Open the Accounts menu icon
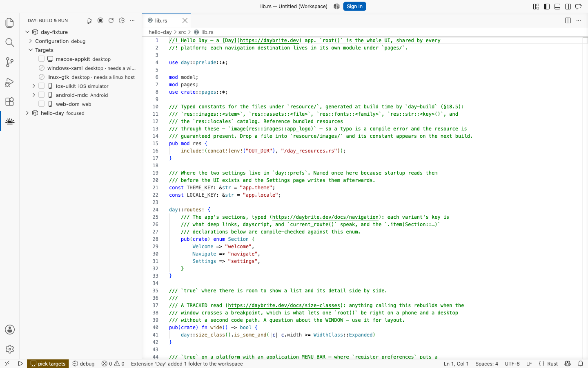Screen dimensions: 588x368 click(10, 330)
